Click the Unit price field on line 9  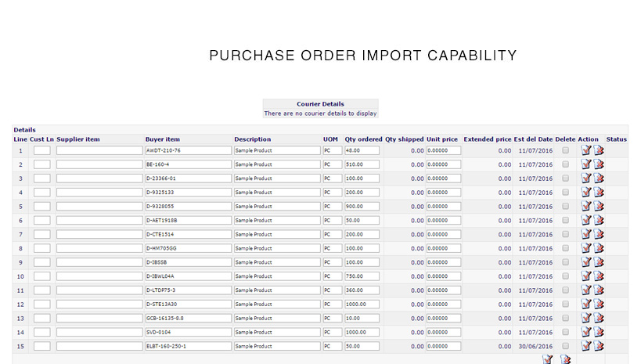tap(444, 262)
